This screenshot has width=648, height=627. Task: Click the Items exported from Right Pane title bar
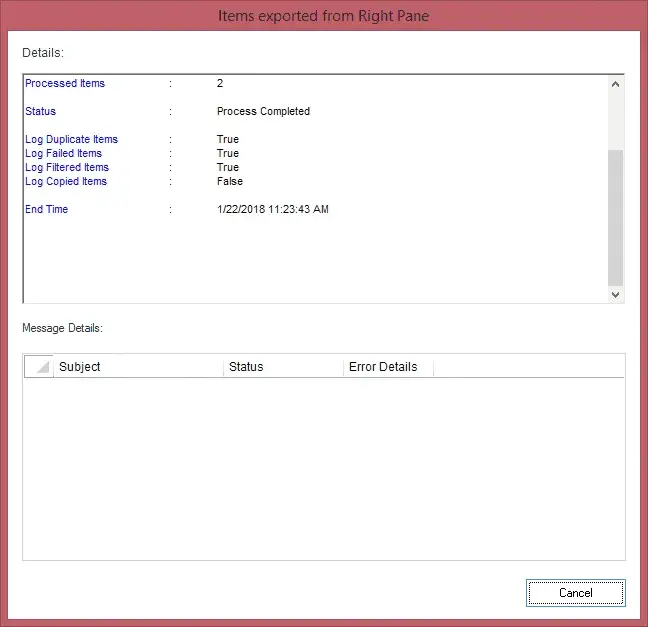click(x=323, y=16)
